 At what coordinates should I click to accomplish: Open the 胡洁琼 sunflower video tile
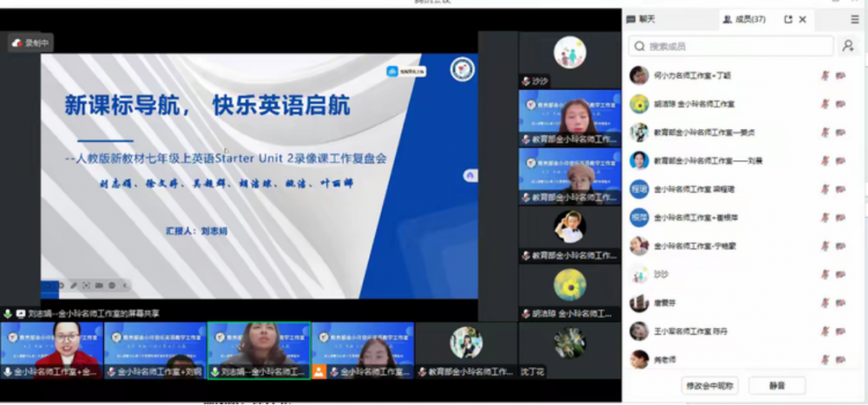point(569,292)
